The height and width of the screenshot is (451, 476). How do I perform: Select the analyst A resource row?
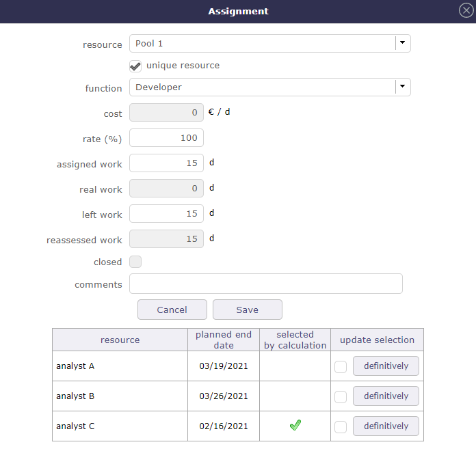click(x=120, y=366)
